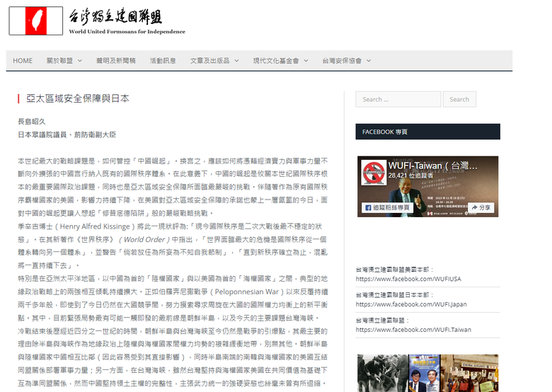
Task: Click the Facebook 追蹤粉絲專頁 follow button
Action: 387,207
